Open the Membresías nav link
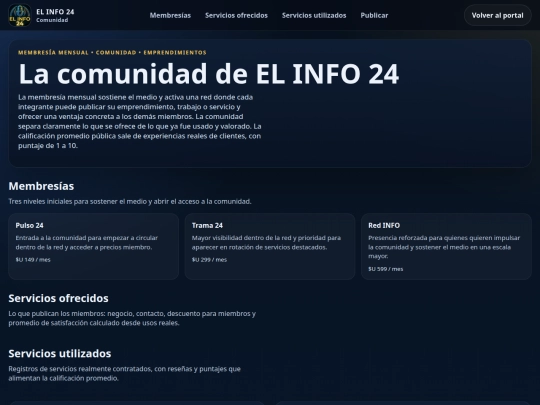Screen dimensions: 540x405 tap(170, 15)
